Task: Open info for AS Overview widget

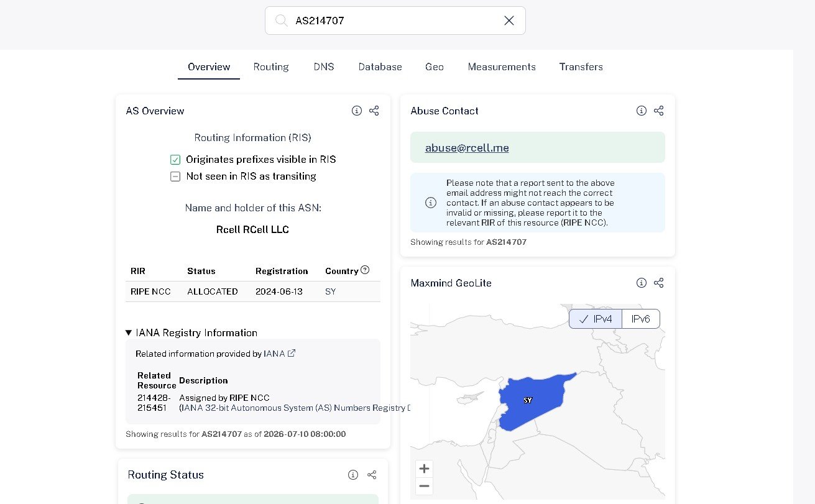Action: pyautogui.click(x=357, y=111)
